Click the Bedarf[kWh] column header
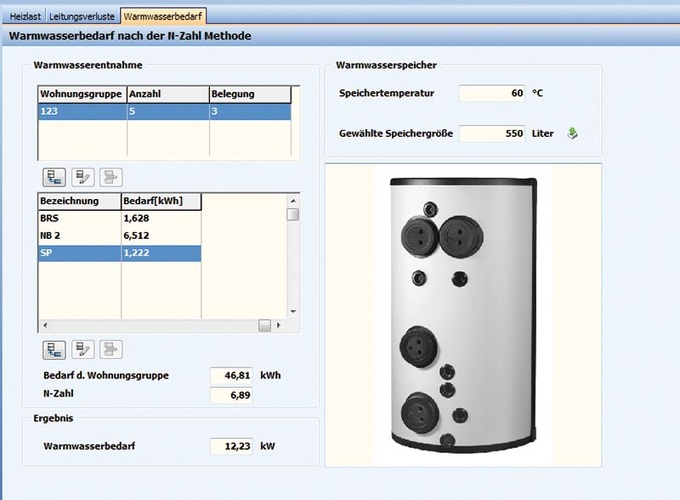 (x=161, y=201)
